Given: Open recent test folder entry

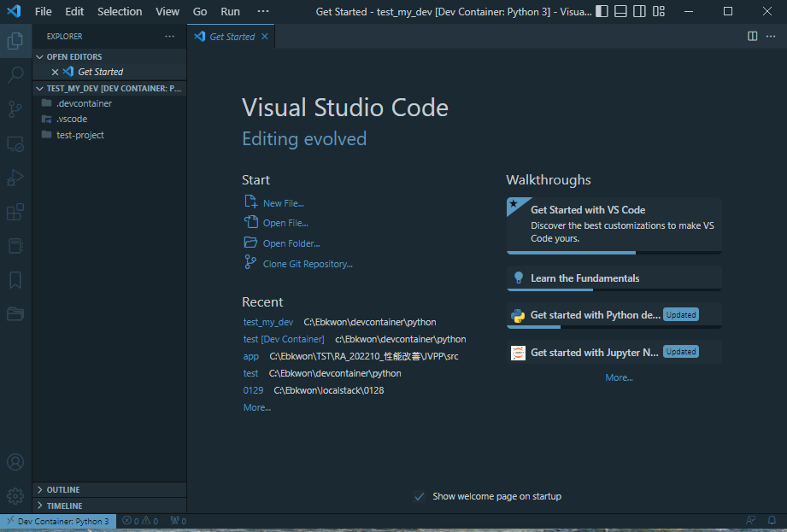Looking at the screenshot, I should click(x=250, y=373).
